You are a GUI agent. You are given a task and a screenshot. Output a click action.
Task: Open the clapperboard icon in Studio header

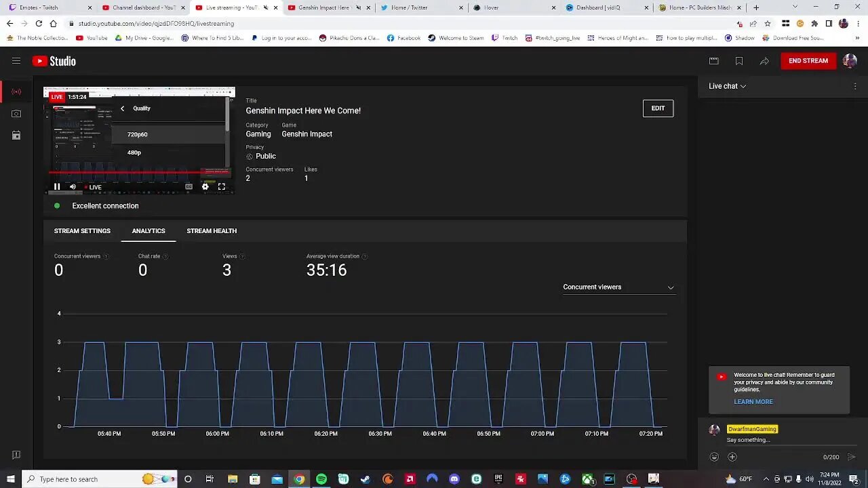pos(714,61)
